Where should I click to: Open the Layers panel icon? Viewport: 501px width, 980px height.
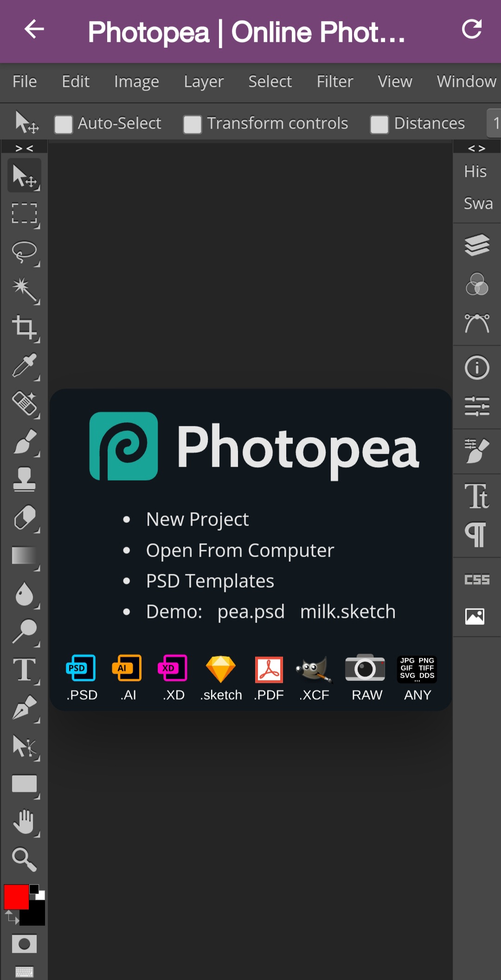477,245
